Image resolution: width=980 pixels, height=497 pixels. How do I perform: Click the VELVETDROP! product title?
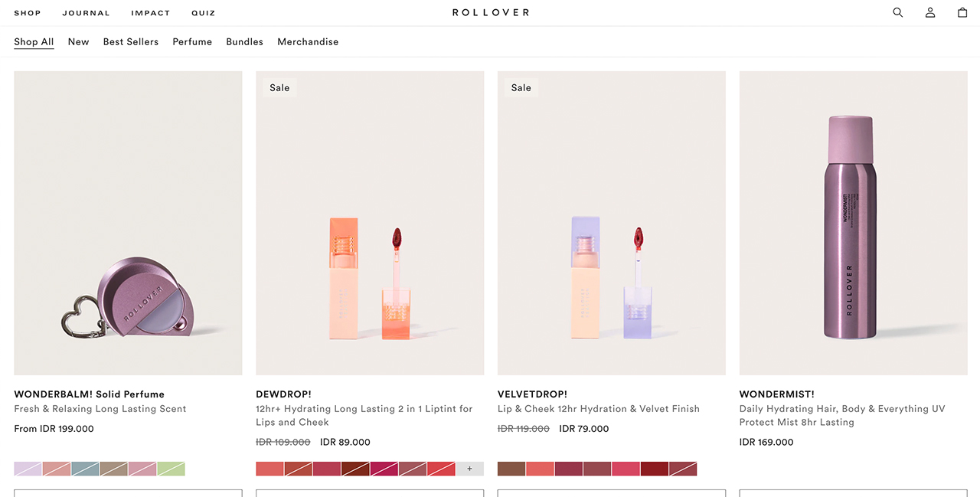coord(532,394)
